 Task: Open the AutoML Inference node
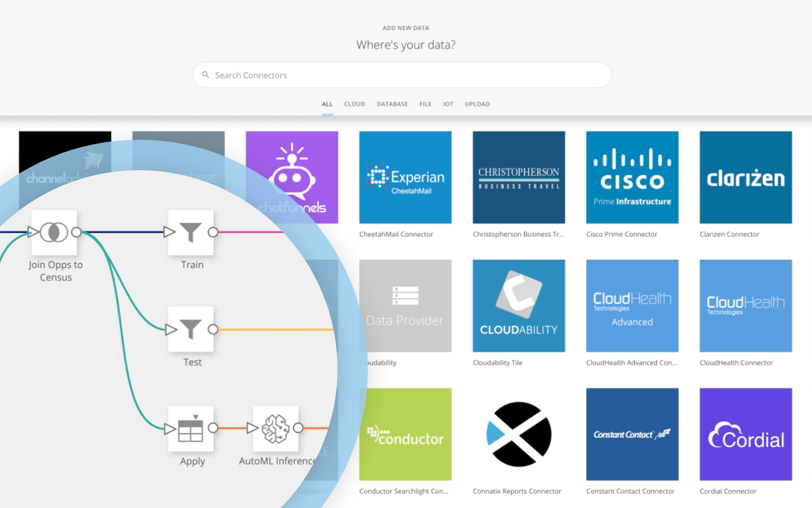tap(277, 428)
